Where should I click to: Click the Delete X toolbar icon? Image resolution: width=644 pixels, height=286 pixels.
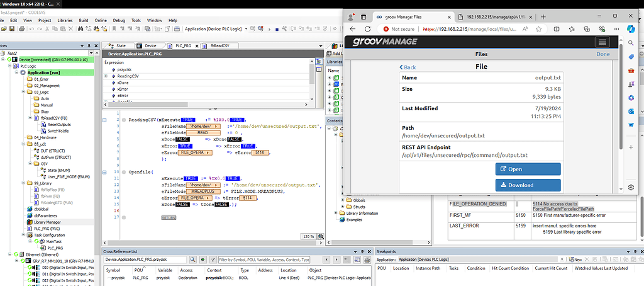(70, 29)
